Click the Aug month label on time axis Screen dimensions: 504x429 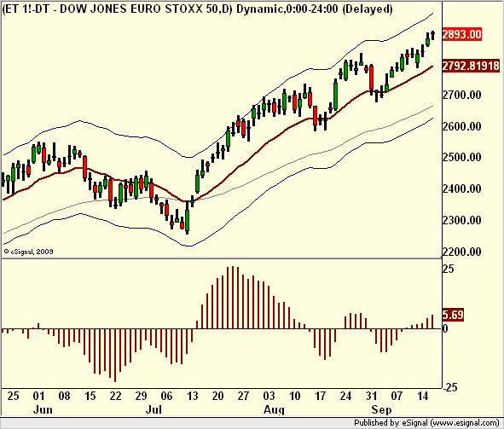(x=274, y=409)
